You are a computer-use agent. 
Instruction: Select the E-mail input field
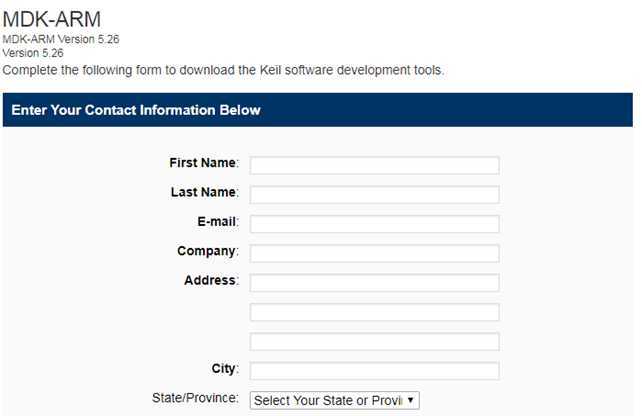point(374,224)
